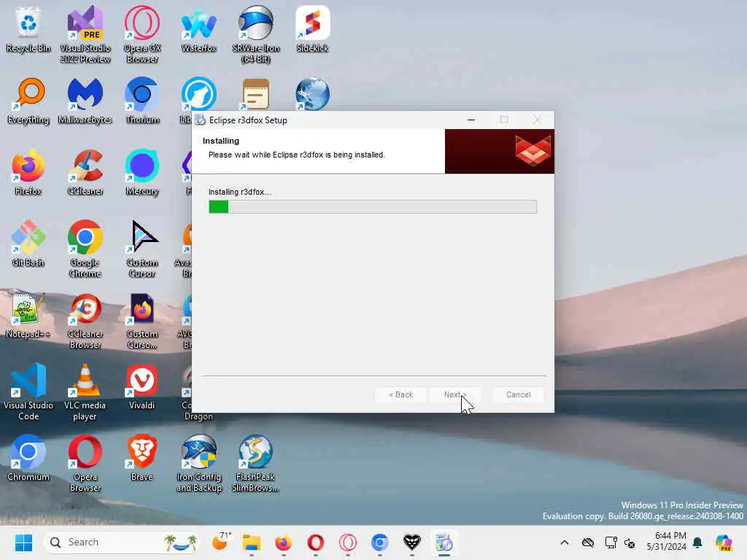This screenshot has height=560, width=747.
Task: Select the Malwarebytes desktop icon
Action: coord(85,101)
